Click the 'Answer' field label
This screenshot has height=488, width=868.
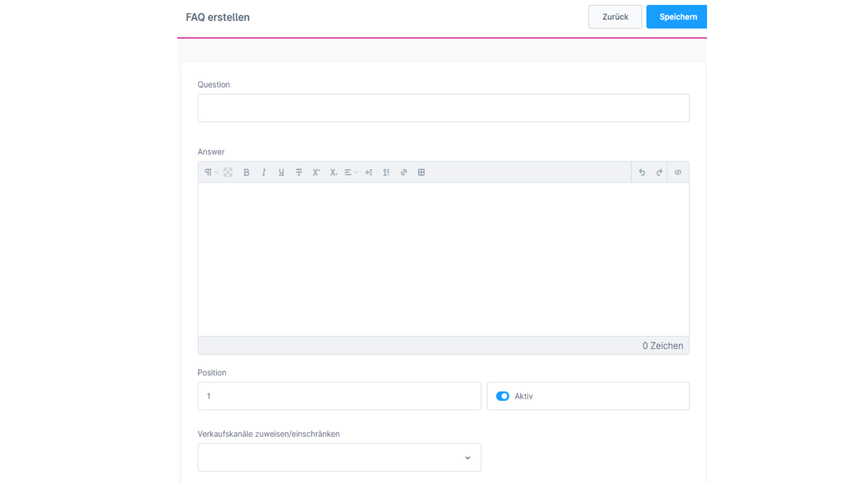point(211,152)
